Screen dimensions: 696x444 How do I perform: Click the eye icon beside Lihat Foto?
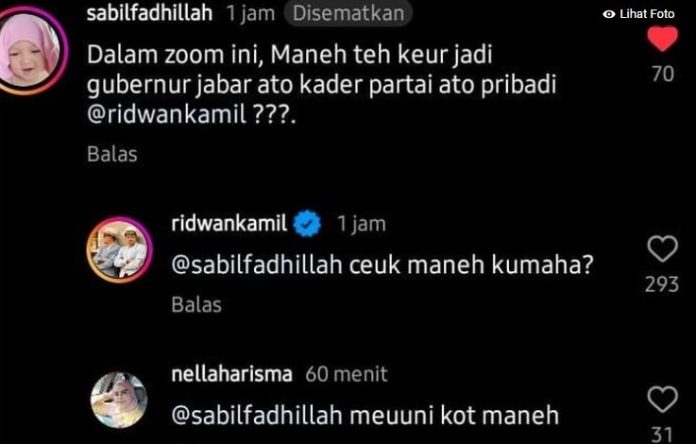609,14
